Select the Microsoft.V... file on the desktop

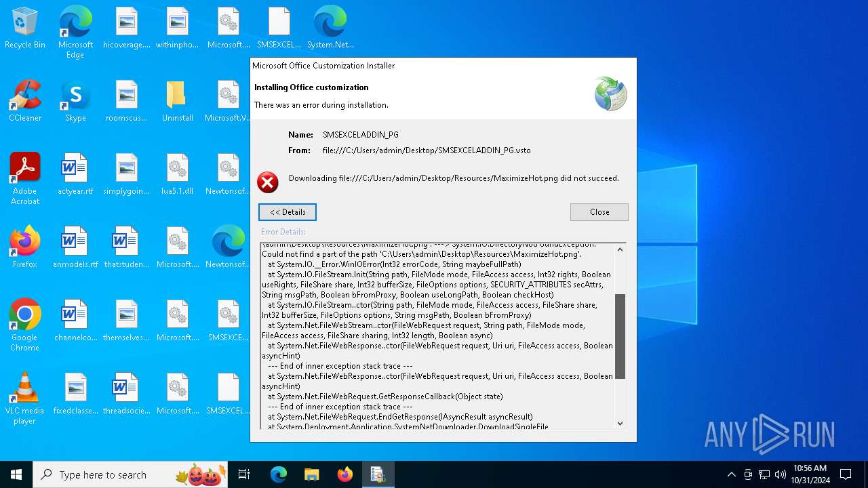point(229,102)
